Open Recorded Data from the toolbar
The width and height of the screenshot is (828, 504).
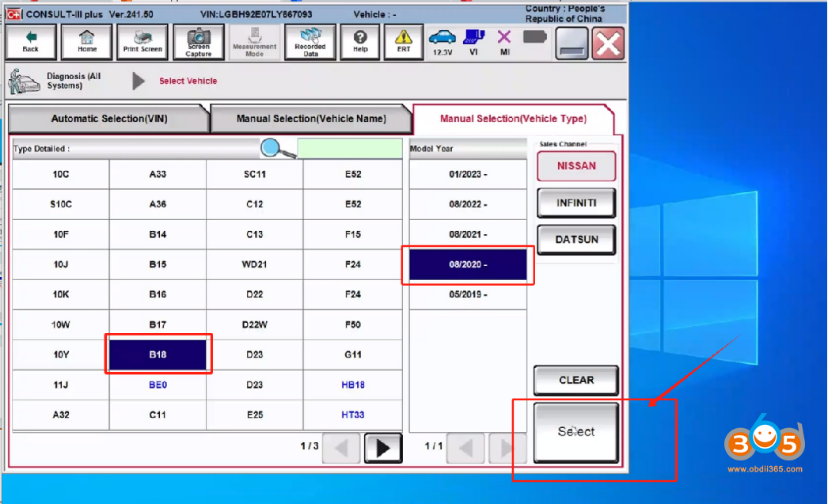click(x=310, y=42)
